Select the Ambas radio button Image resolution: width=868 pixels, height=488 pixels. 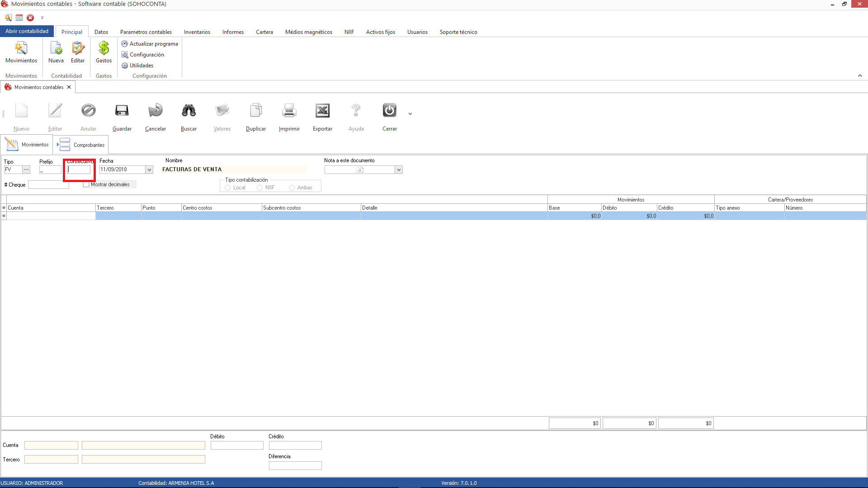[292, 188]
